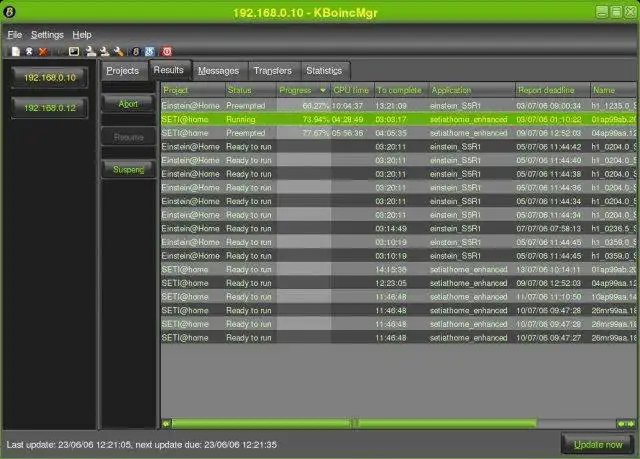The image size is (640, 459).
Task: Sort by the Report deadline column header
Action: 552,90
